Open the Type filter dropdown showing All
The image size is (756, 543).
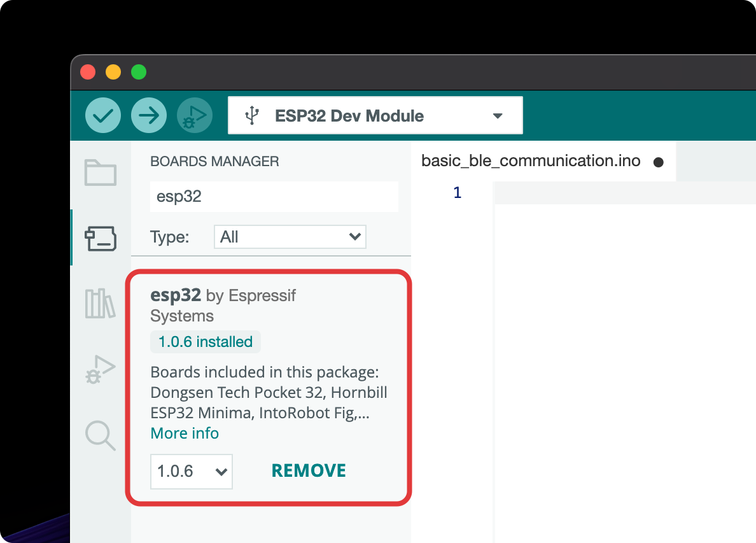290,236
